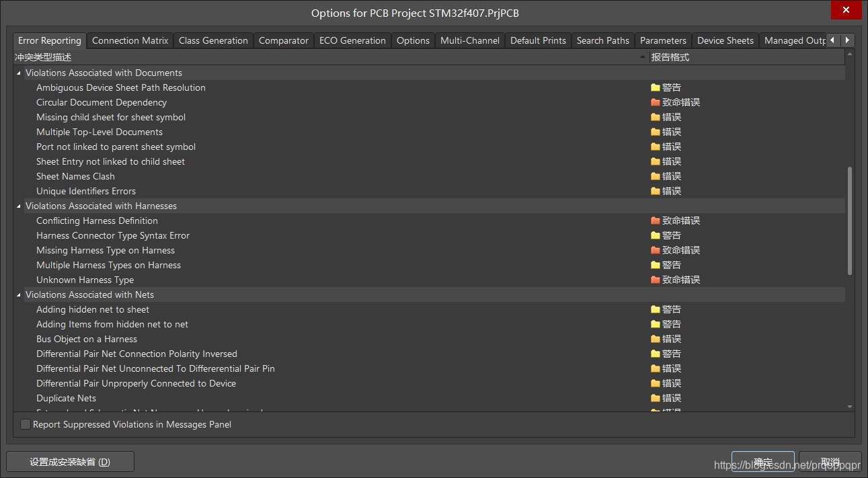Click report icon for Conflicting Harness Definition

(x=656, y=221)
